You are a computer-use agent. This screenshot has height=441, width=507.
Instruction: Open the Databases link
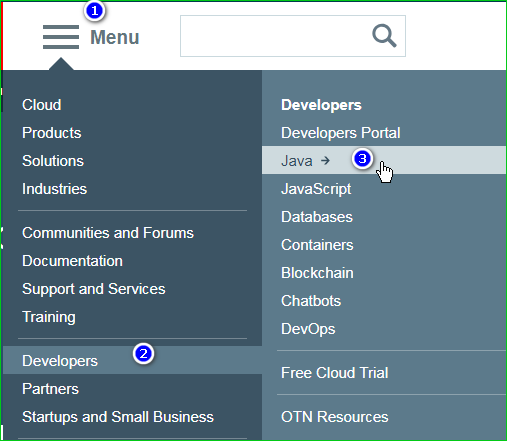click(x=317, y=217)
